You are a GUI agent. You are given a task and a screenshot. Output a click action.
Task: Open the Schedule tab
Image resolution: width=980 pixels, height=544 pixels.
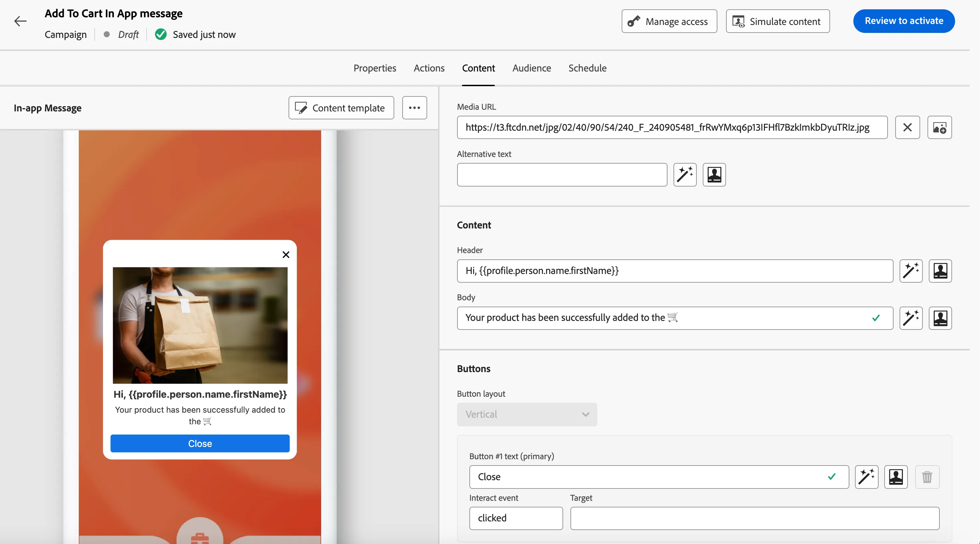(587, 68)
